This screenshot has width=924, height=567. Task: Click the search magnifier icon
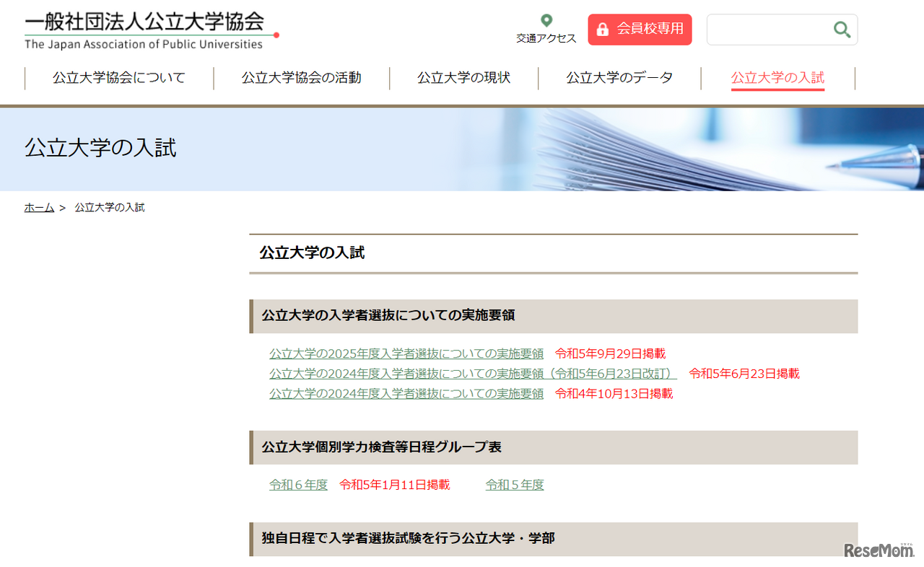[841, 29]
